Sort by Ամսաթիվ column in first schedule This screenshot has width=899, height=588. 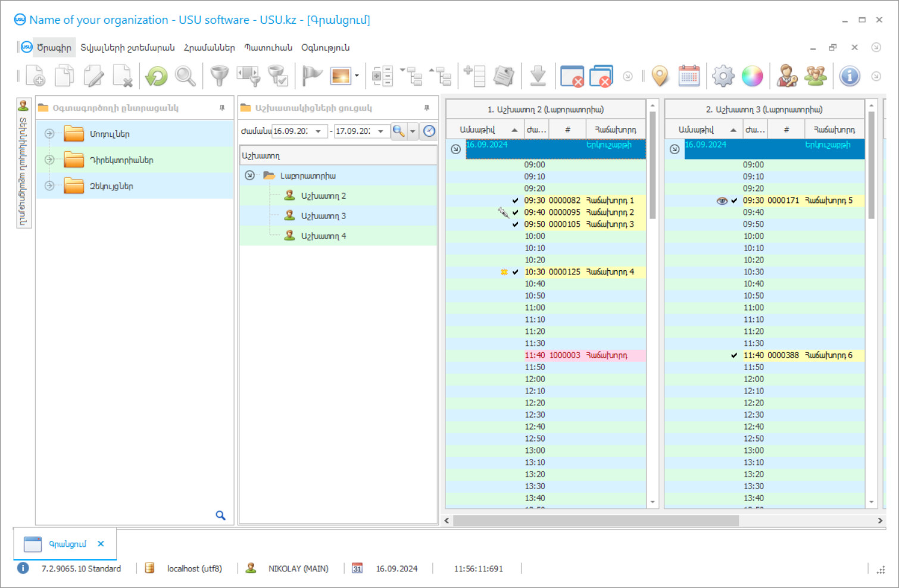pyautogui.click(x=485, y=129)
